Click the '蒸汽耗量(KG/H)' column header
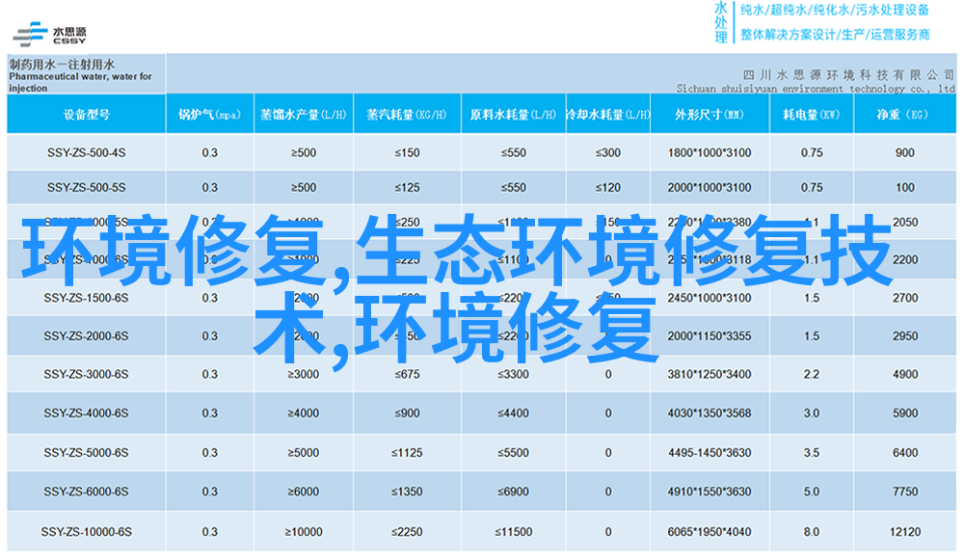 click(407, 115)
